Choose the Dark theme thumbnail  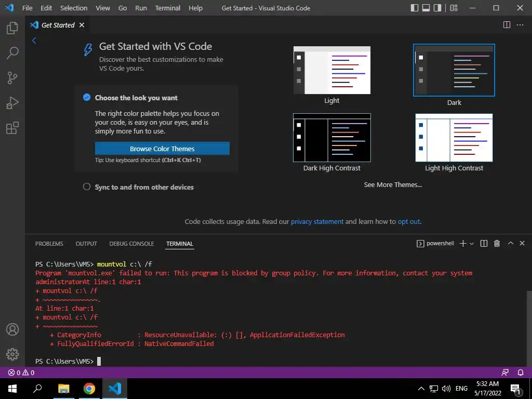(454, 70)
